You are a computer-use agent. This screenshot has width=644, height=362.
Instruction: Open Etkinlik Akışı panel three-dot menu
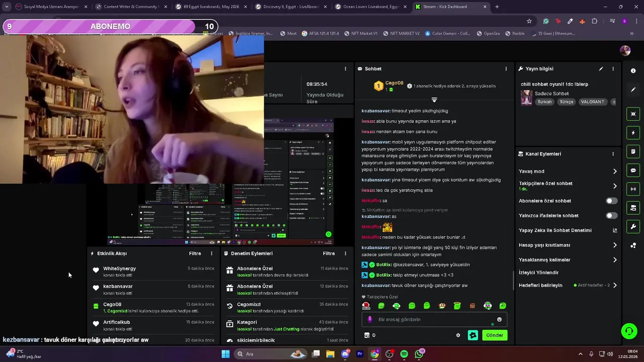pyautogui.click(x=211, y=253)
